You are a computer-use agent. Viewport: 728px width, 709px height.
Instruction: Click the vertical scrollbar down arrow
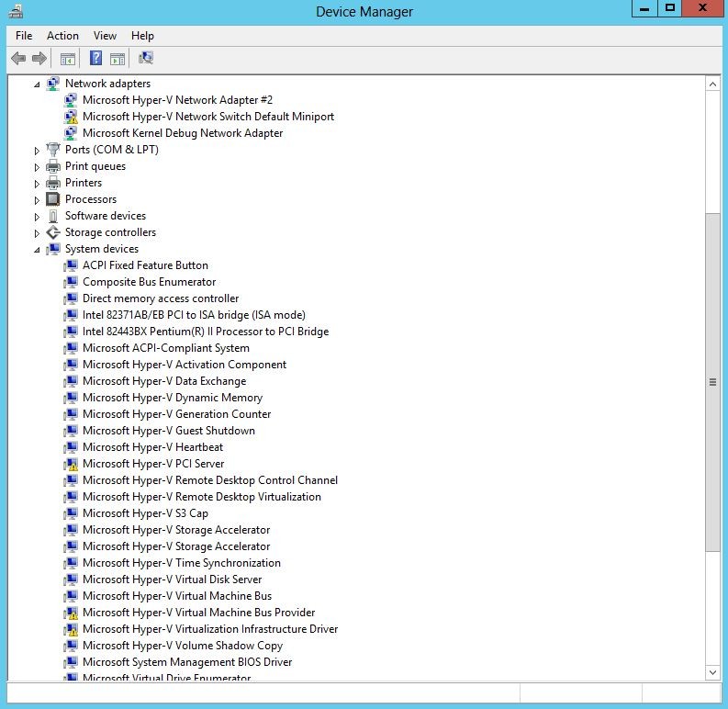tap(712, 672)
